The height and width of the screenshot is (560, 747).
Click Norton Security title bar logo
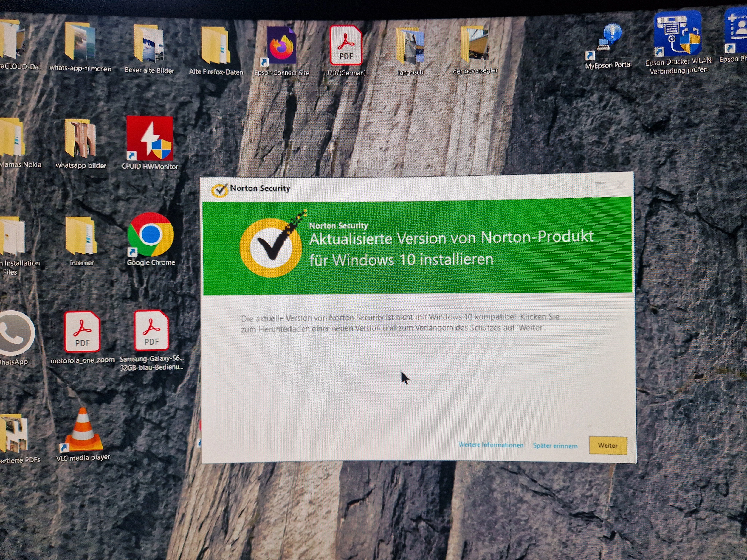219,190
